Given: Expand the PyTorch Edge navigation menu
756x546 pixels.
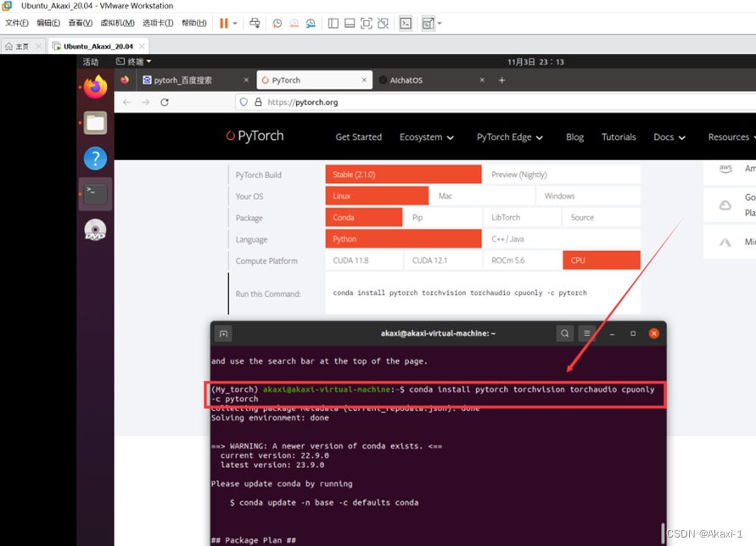Looking at the screenshot, I should coord(510,136).
